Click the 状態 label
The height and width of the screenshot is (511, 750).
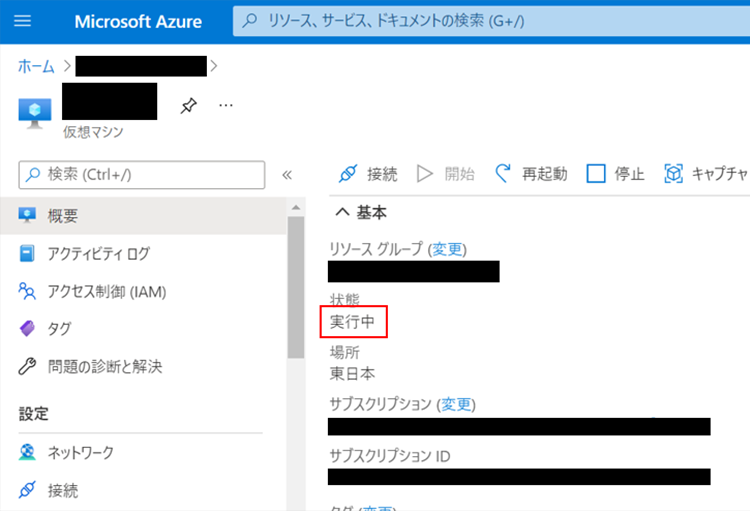click(x=344, y=300)
